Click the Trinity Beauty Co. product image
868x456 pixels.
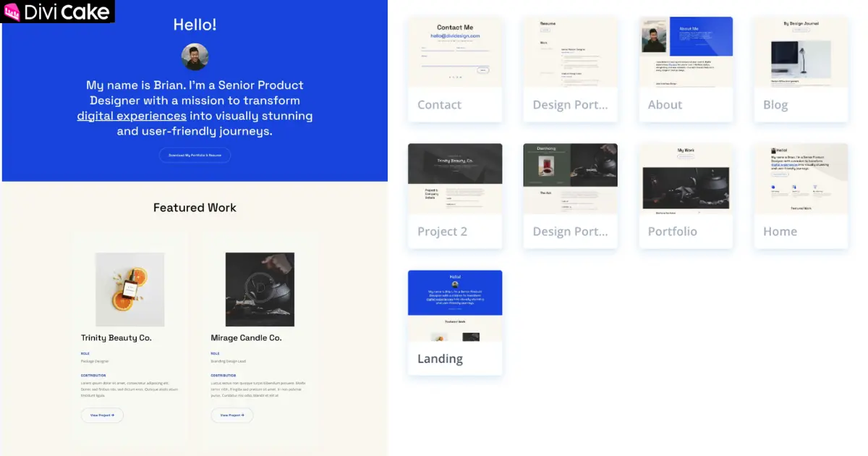(x=130, y=290)
